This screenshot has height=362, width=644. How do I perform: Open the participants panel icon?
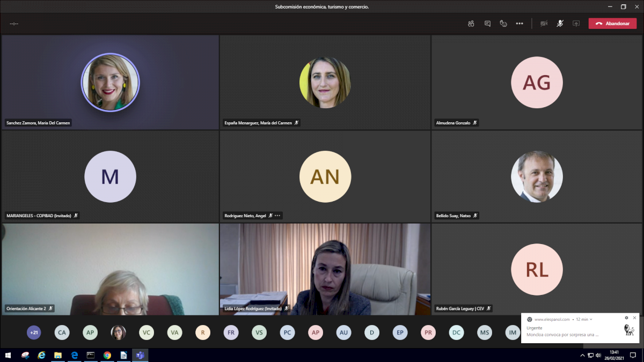click(471, 24)
